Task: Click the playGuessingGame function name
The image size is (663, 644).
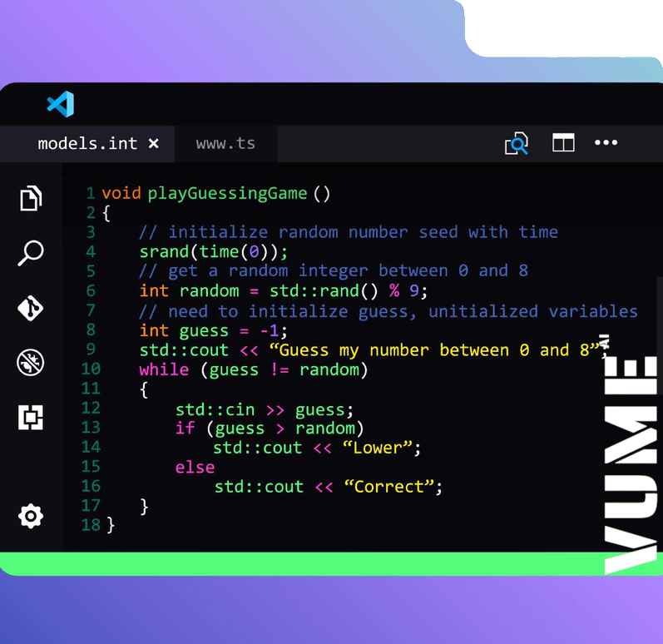Action: (x=227, y=194)
